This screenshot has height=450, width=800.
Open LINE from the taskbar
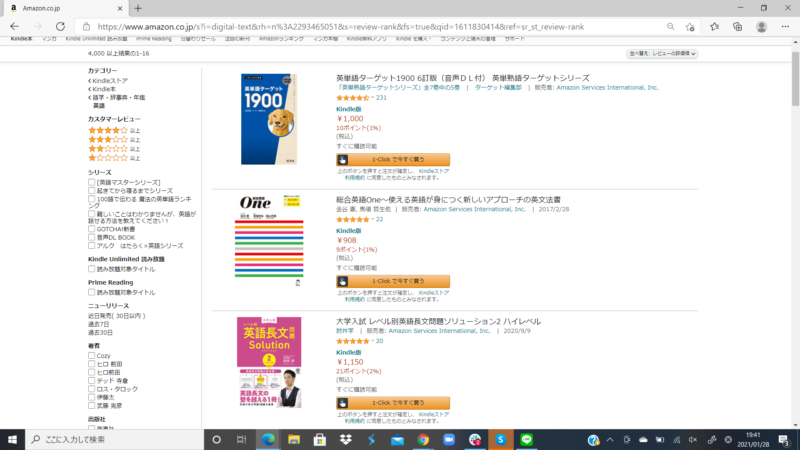[527, 439]
